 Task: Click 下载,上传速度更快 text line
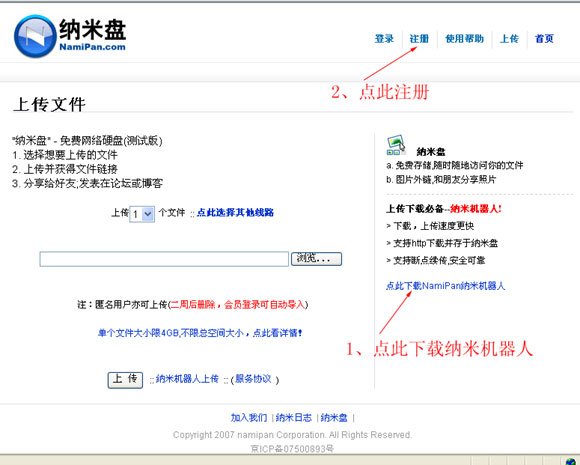434,226
